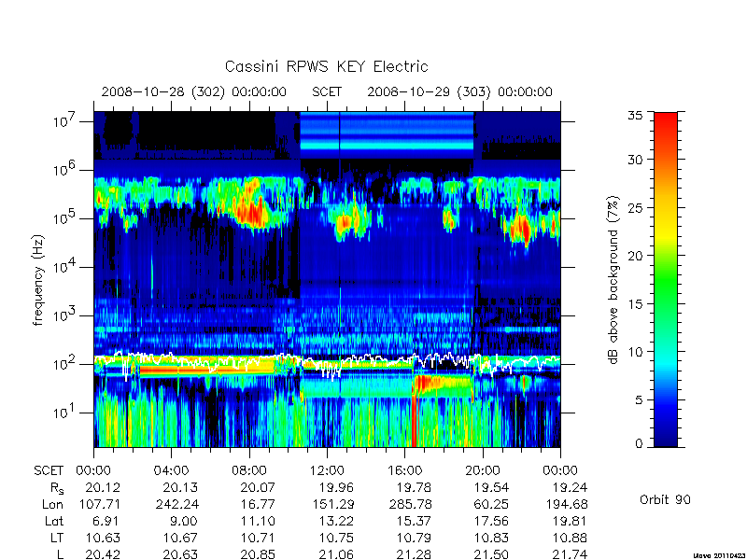747x560 pixels.
Task: Click the LT value "10.88"
Action: coord(570,538)
